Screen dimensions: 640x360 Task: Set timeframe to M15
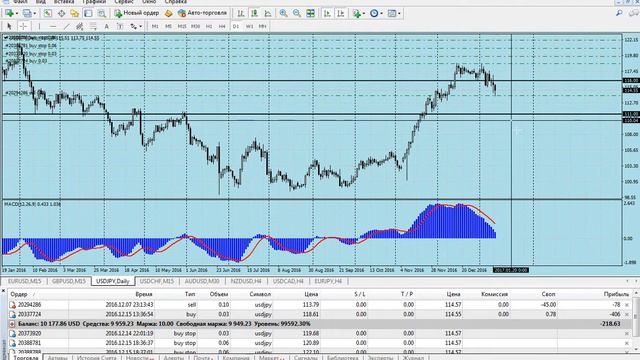pyautogui.click(x=182, y=26)
